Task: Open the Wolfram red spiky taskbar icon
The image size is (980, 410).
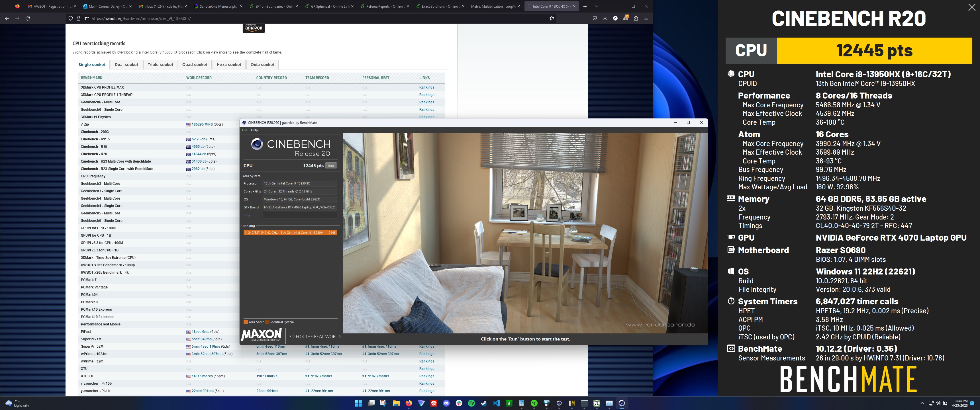Action: click(x=434, y=403)
